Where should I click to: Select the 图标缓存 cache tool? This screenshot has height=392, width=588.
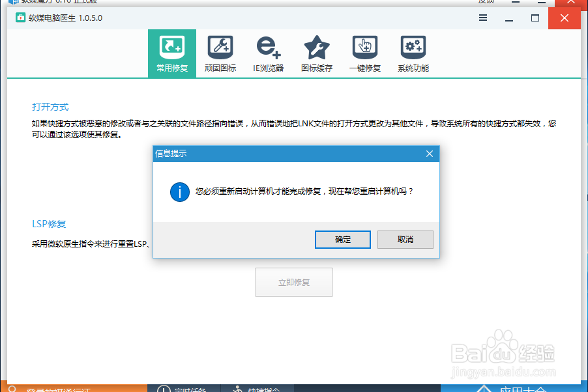click(316, 52)
